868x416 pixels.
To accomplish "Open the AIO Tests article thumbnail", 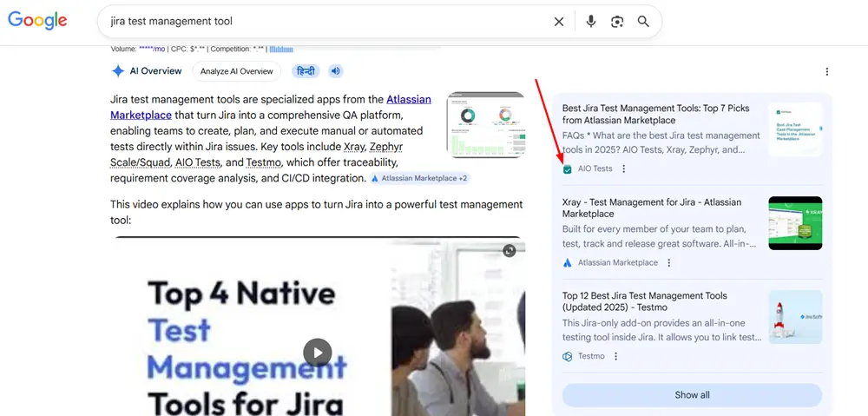I will [795, 129].
